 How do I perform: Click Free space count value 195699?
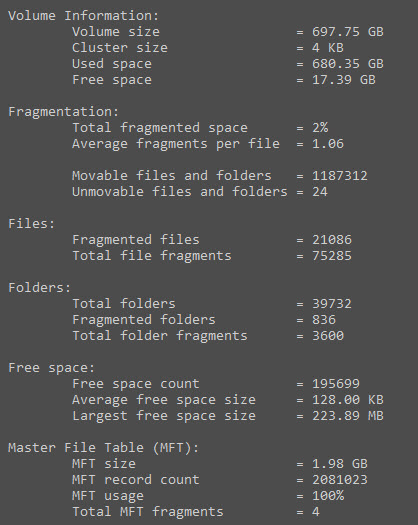click(336, 384)
